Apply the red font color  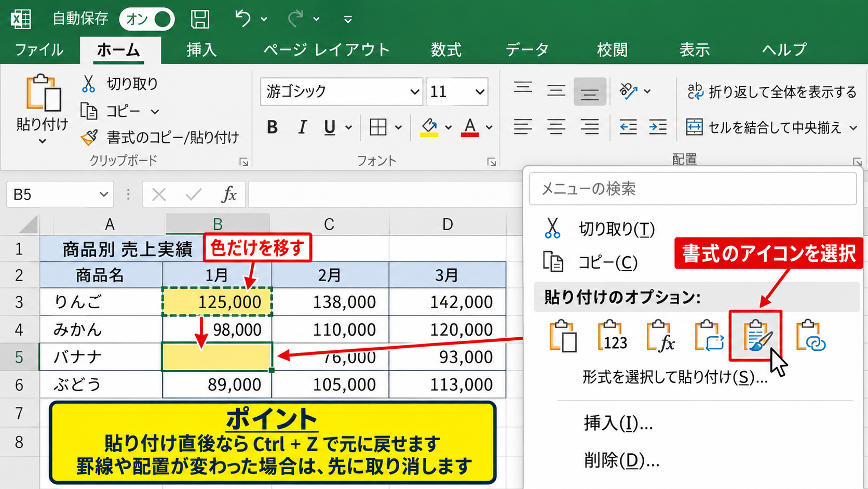470,127
